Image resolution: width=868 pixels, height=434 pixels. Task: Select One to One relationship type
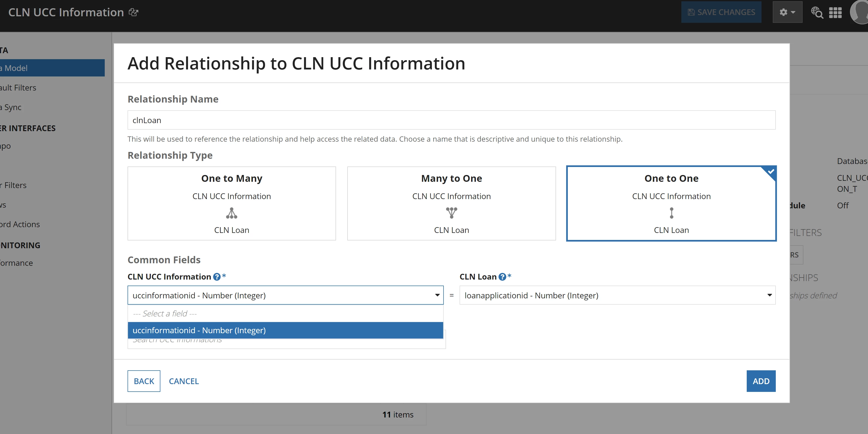pos(671,203)
